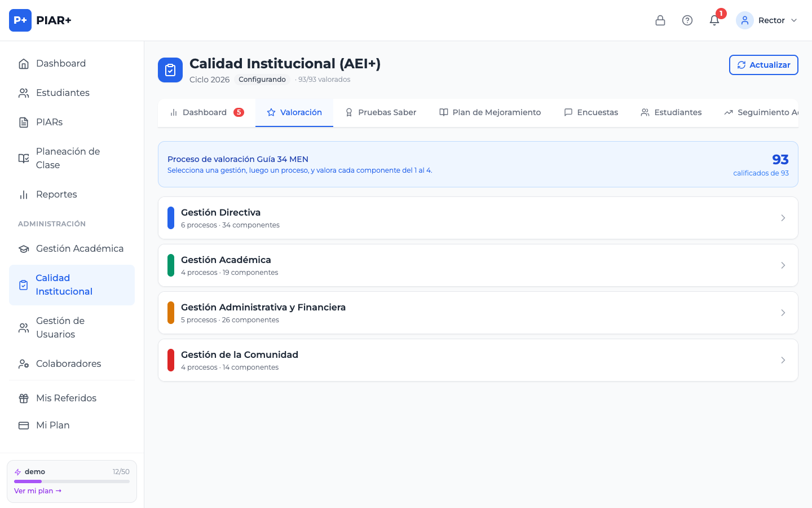
Task: Switch to the Dashboard tab with badge
Action: (x=206, y=112)
